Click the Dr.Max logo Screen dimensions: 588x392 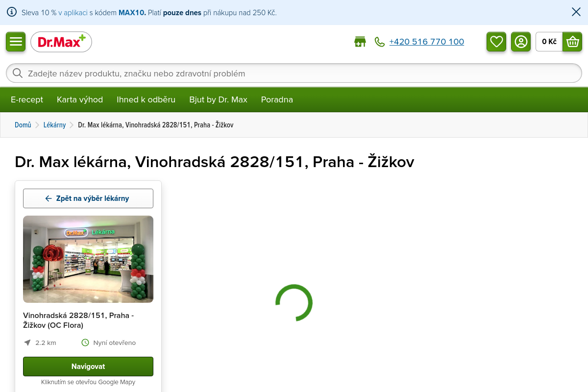tap(61, 42)
